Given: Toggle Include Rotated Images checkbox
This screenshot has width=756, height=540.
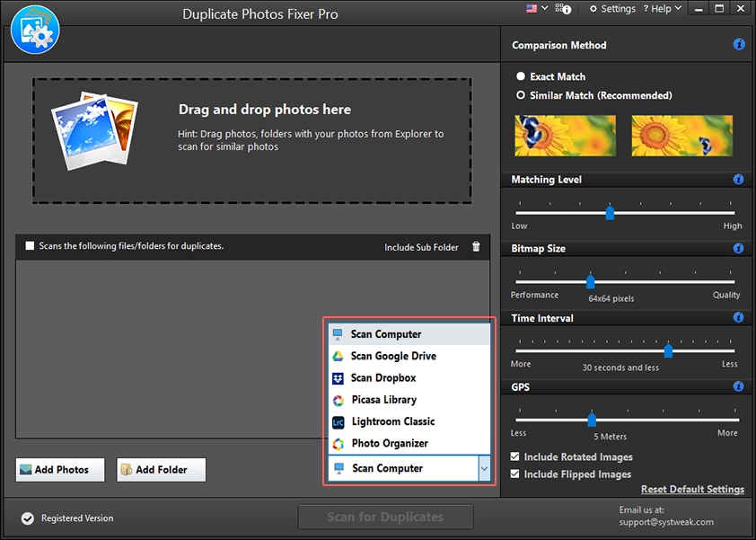Looking at the screenshot, I should click(515, 456).
